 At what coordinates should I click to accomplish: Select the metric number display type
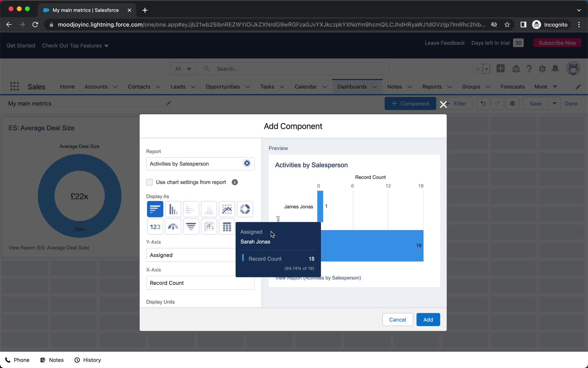coord(155,226)
